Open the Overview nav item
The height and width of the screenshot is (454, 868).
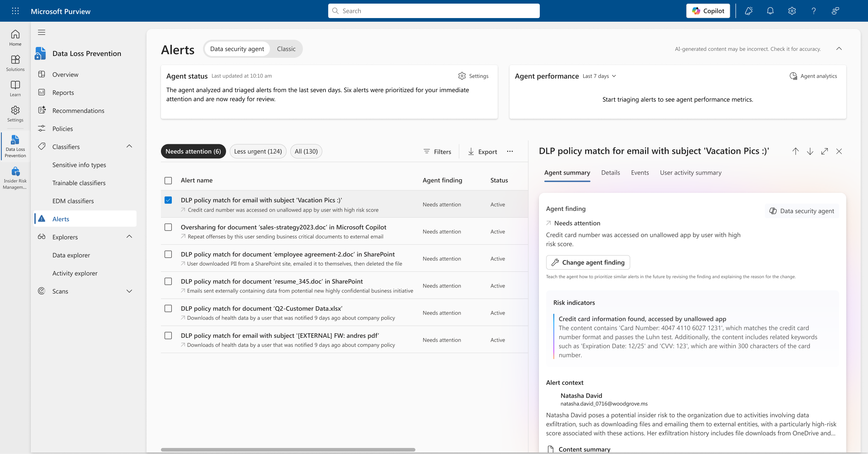click(65, 74)
